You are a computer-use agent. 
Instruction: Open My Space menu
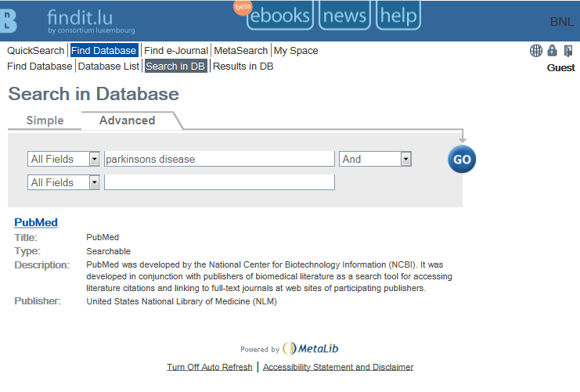click(x=296, y=50)
